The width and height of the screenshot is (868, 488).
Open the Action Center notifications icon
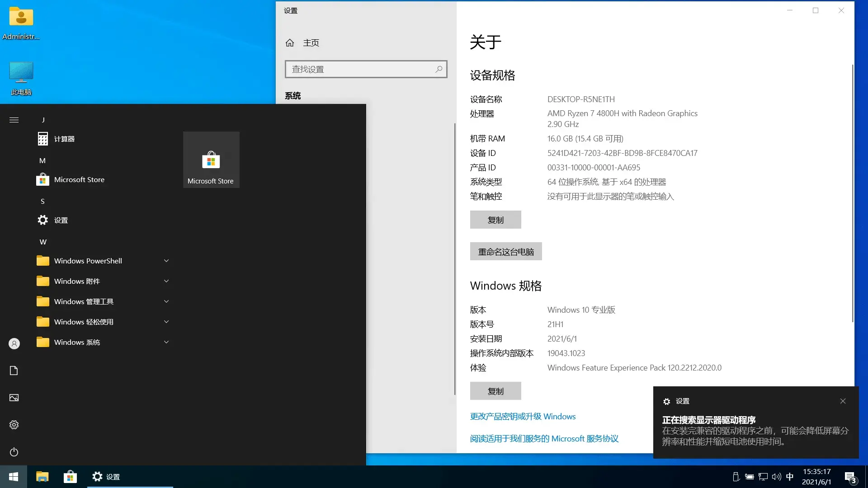850,477
